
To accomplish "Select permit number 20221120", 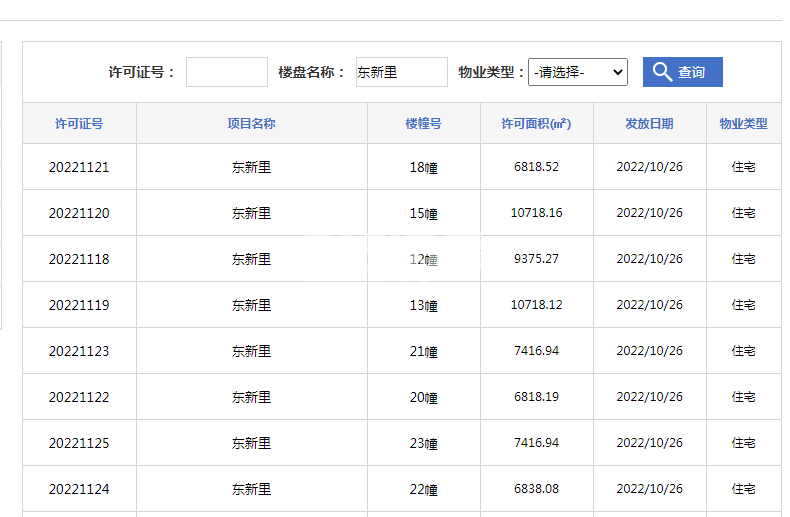I will pos(79,213).
